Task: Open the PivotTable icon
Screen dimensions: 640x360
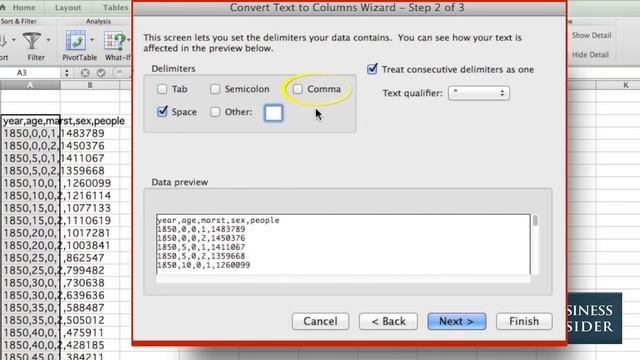Action: point(76,41)
